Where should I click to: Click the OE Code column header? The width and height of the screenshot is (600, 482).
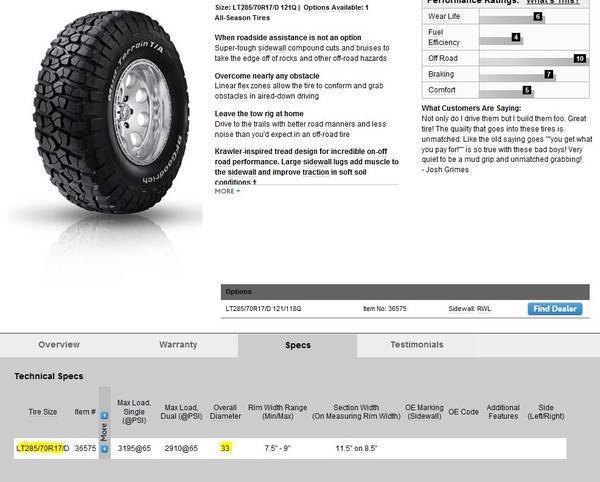click(463, 412)
